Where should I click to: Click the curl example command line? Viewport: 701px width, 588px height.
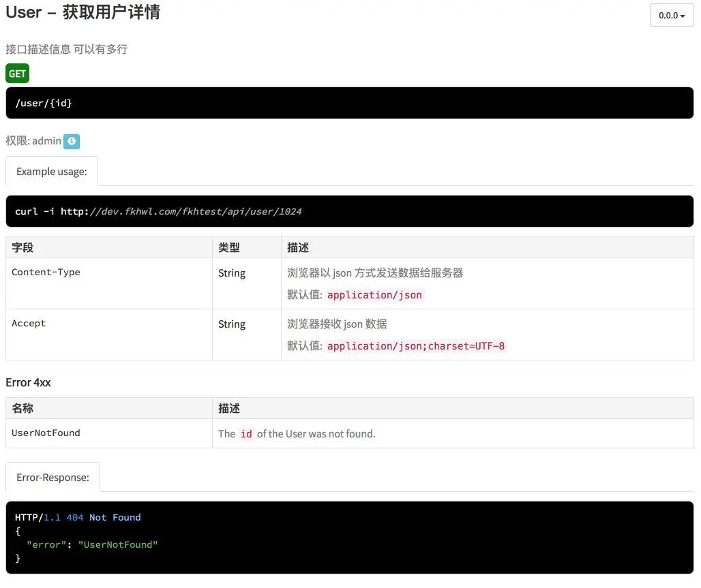pos(158,211)
